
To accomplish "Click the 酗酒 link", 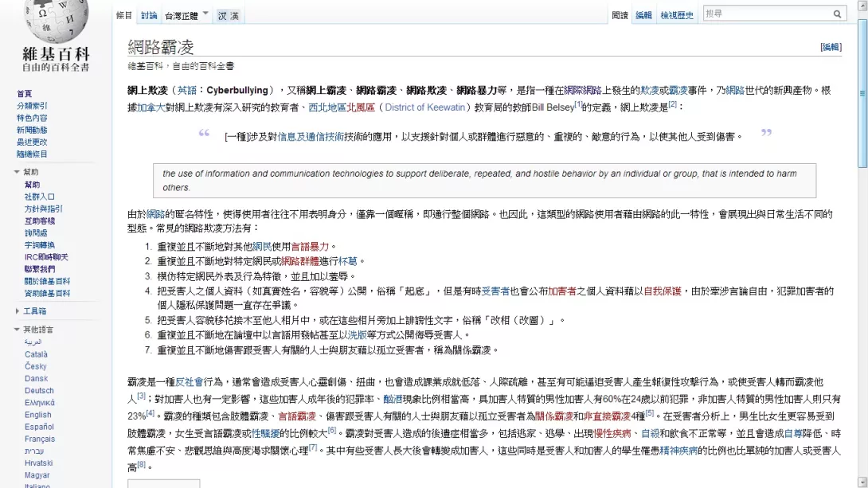I will [x=393, y=400].
